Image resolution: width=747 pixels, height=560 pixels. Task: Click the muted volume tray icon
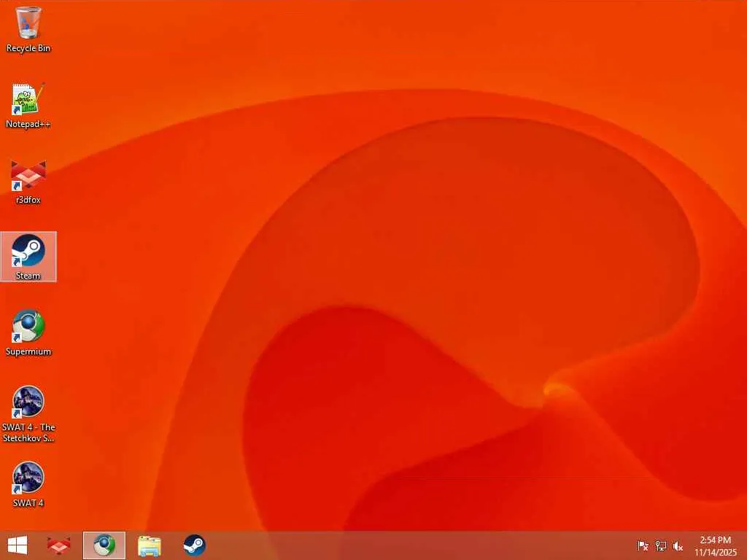coord(678,545)
